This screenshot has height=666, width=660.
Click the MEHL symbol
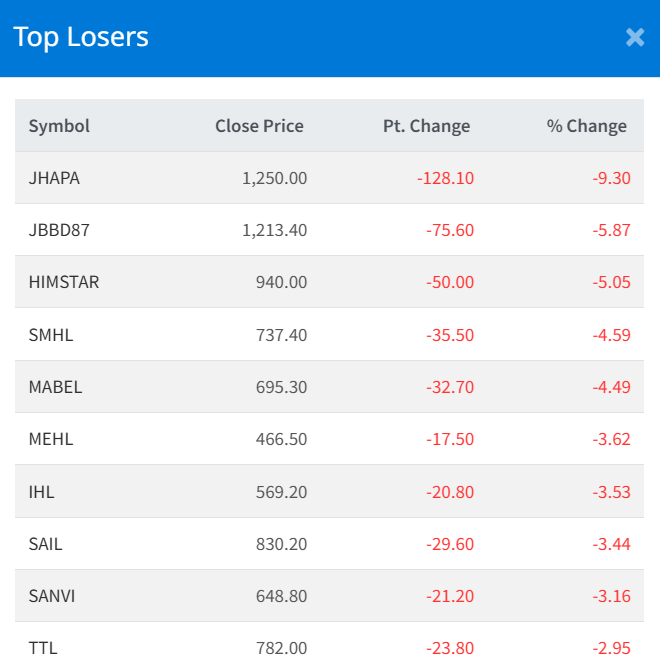[51, 439]
